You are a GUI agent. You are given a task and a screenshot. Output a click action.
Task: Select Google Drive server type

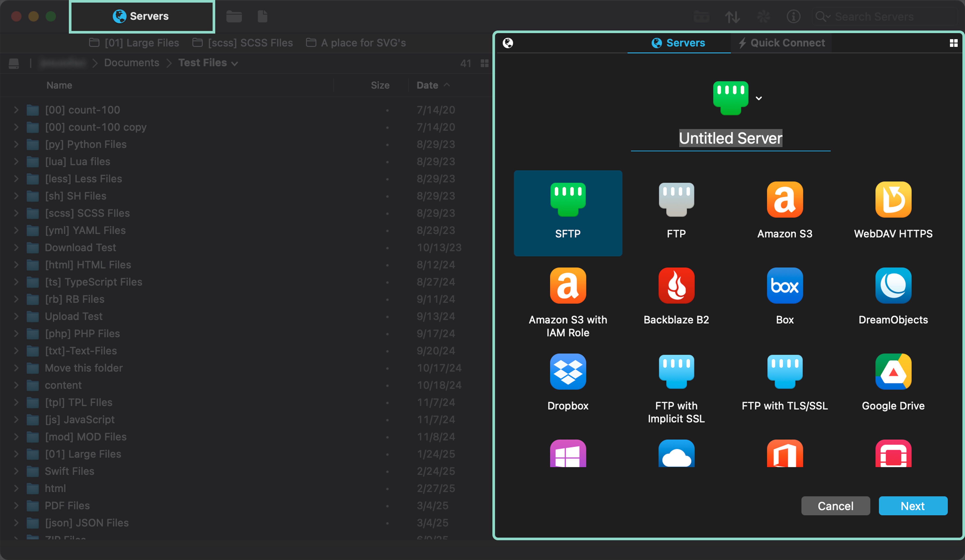pos(893,372)
